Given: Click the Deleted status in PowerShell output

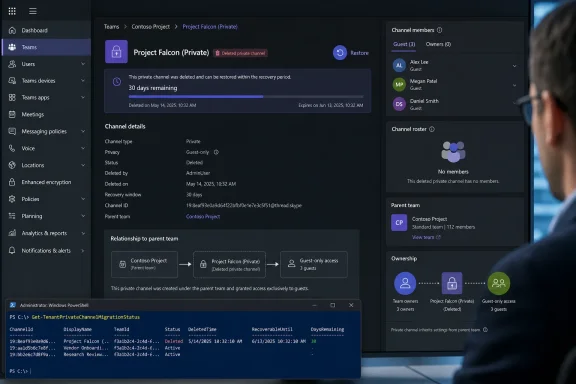Looking at the screenshot, I should (x=173, y=341).
